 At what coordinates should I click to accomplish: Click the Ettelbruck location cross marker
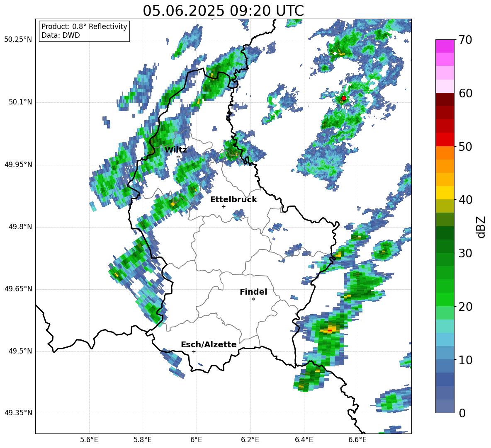pyautogui.click(x=224, y=206)
